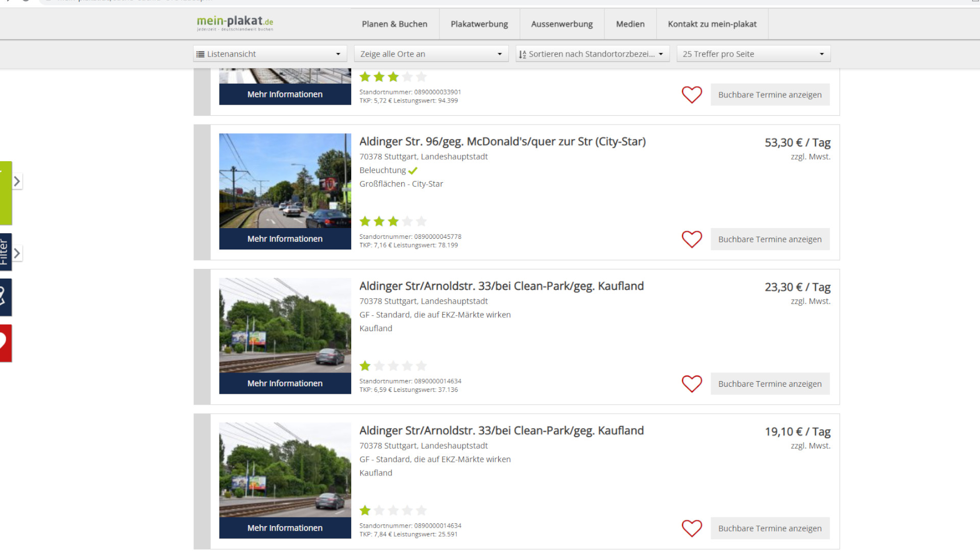Screen dimensions: 980x551
Task: Open the Medien menu
Action: pos(630,24)
